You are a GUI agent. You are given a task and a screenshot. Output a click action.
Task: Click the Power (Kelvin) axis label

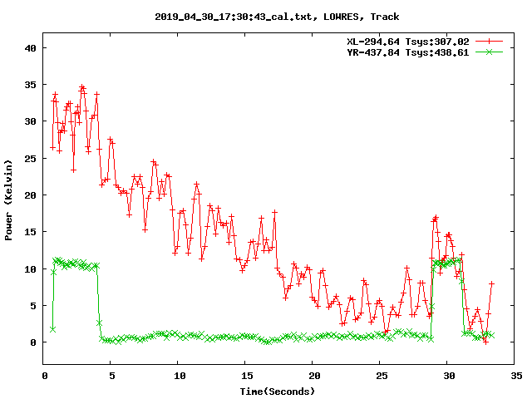click(8, 200)
